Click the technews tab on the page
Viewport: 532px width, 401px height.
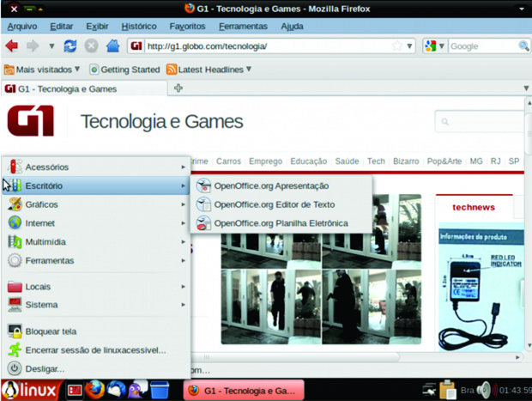pyautogui.click(x=474, y=207)
